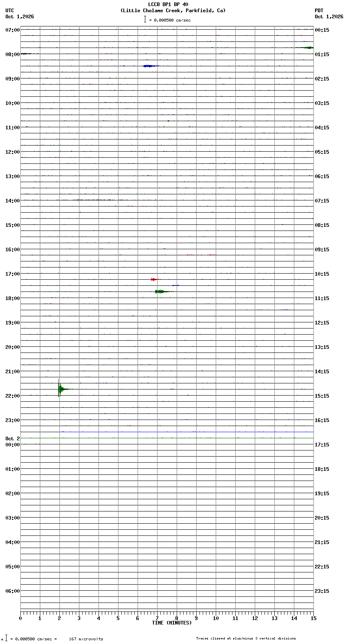Click the '03:00' UTC row label
346x644 pixels.
[x=13, y=518]
